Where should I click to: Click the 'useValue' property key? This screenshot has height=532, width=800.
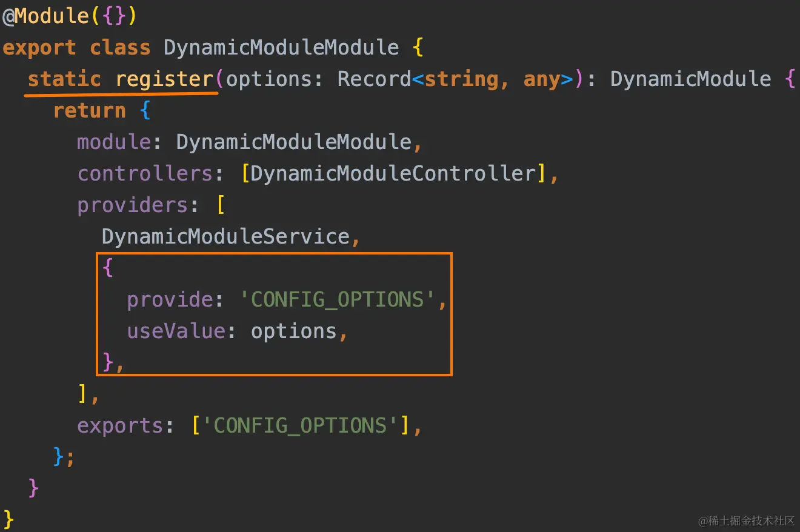pos(176,331)
